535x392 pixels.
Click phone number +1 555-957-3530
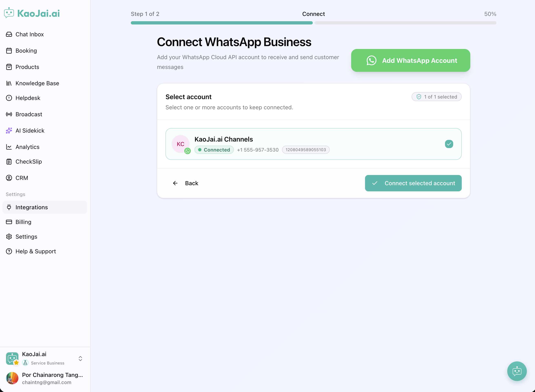coord(258,150)
